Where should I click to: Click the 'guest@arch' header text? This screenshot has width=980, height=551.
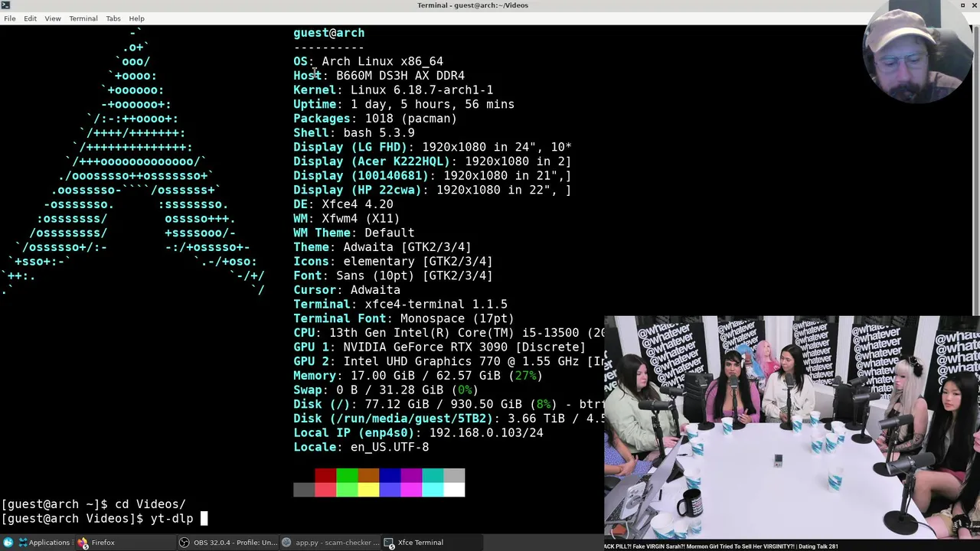(328, 33)
